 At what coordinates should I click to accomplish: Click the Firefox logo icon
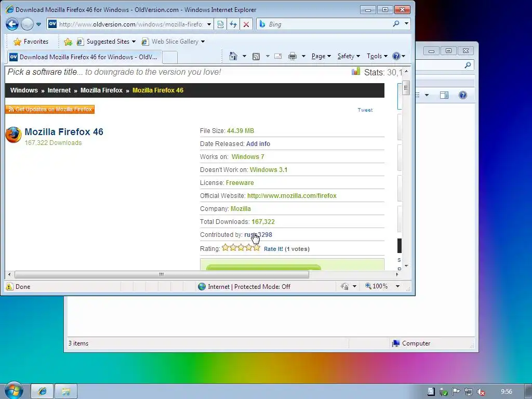pos(14,135)
